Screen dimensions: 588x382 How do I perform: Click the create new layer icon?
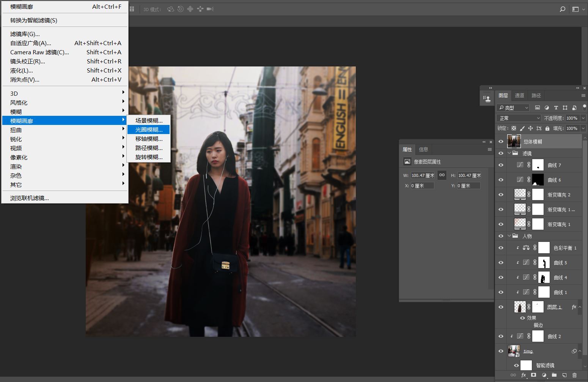click(564, 375)
